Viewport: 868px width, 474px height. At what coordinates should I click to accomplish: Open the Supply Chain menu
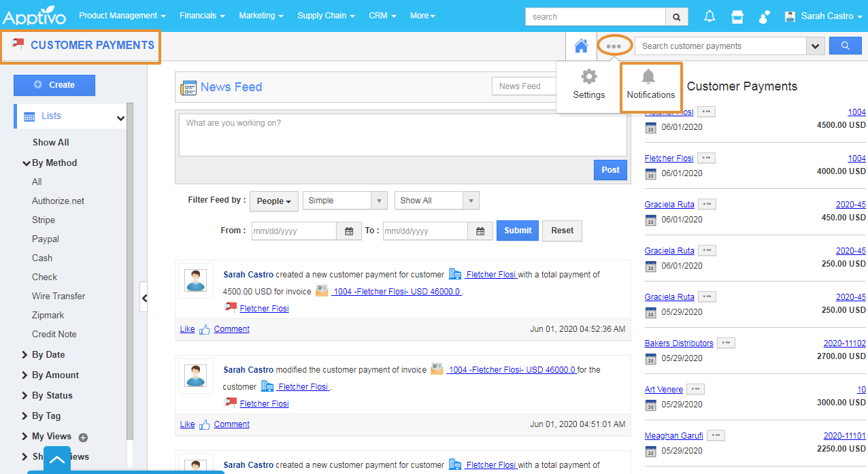point(326,16)
